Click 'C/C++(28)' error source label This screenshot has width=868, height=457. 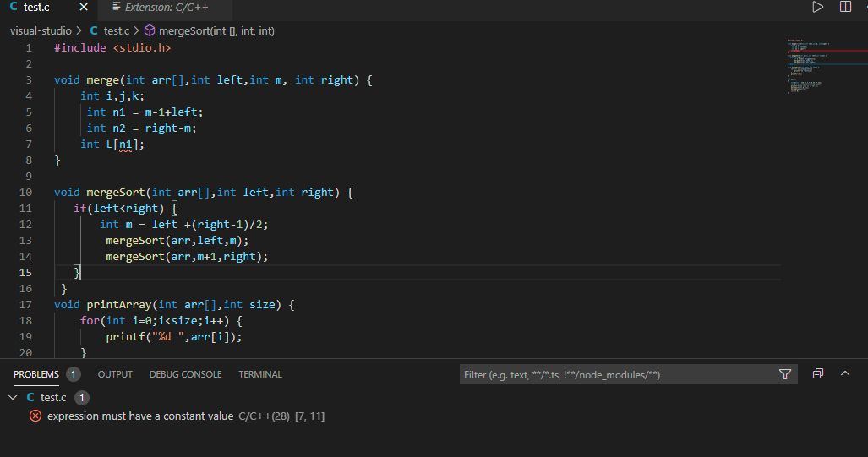[x=264, y=416]
